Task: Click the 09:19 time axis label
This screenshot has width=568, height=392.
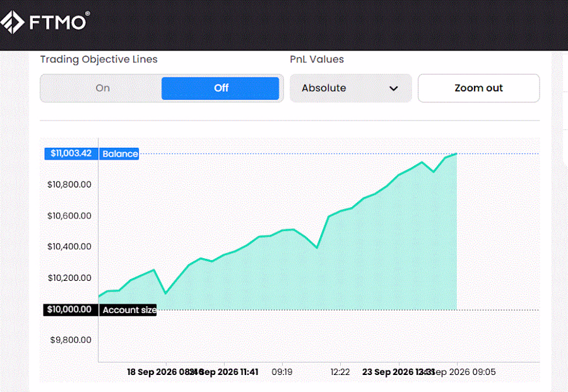Action: click(x=282, y=372)
